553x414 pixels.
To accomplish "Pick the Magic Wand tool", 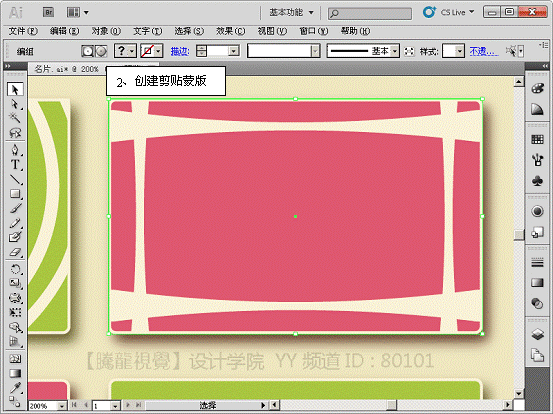I will pos(15,118).
